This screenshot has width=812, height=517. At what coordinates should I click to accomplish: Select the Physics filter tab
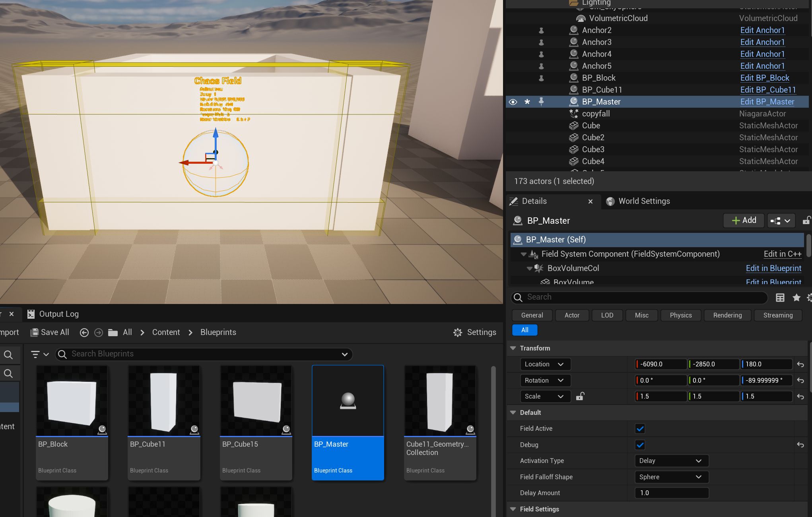(x=680, y=315)
